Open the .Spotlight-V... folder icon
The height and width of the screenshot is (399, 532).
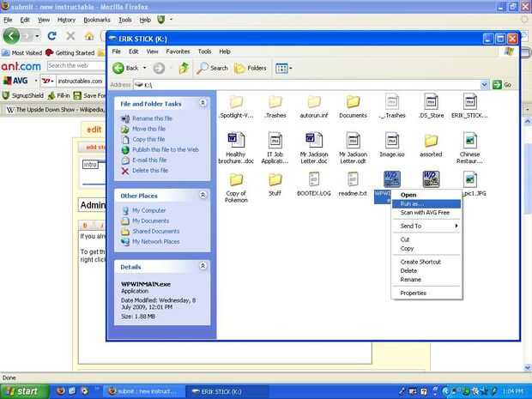tap(236, 101)
